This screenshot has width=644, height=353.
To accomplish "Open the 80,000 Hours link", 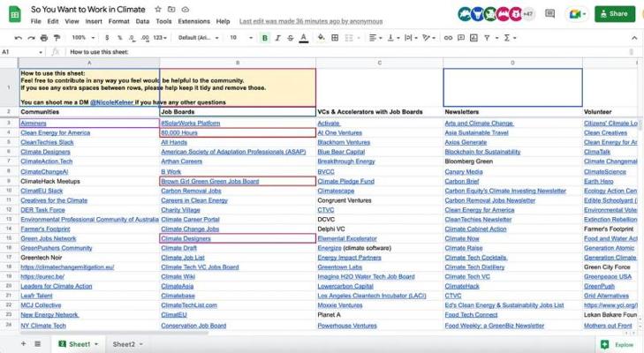I will [x=179, y=133].
